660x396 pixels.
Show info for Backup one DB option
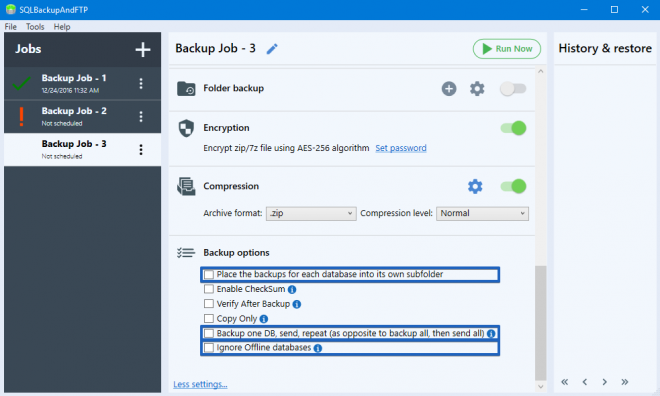pyautogui.click(x=491, y=334)
